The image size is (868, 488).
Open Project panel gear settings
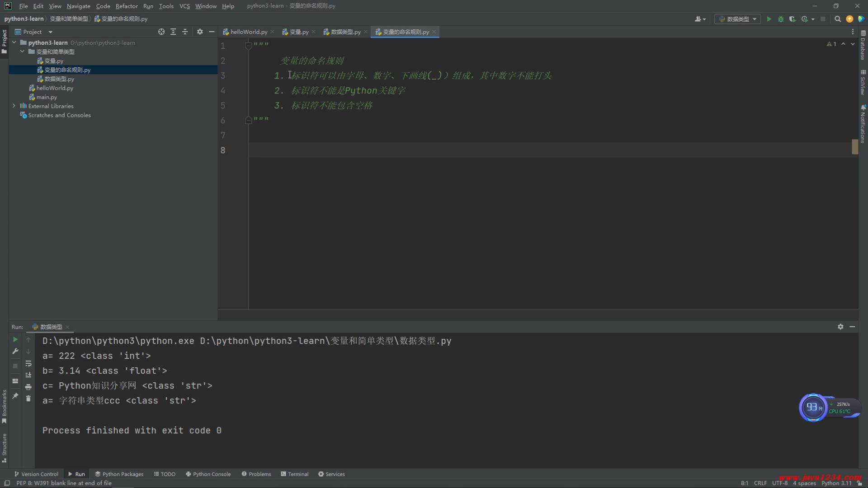200,32
